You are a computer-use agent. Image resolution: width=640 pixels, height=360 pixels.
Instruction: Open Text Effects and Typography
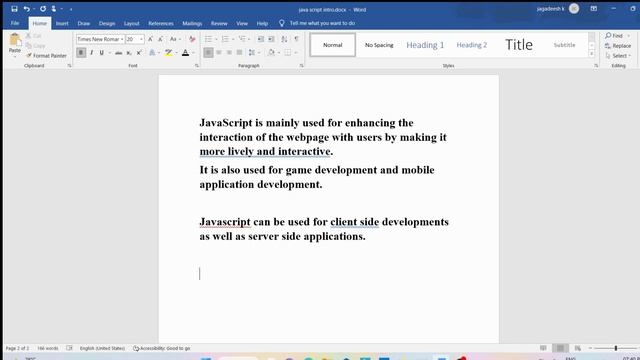coord(152,53)
